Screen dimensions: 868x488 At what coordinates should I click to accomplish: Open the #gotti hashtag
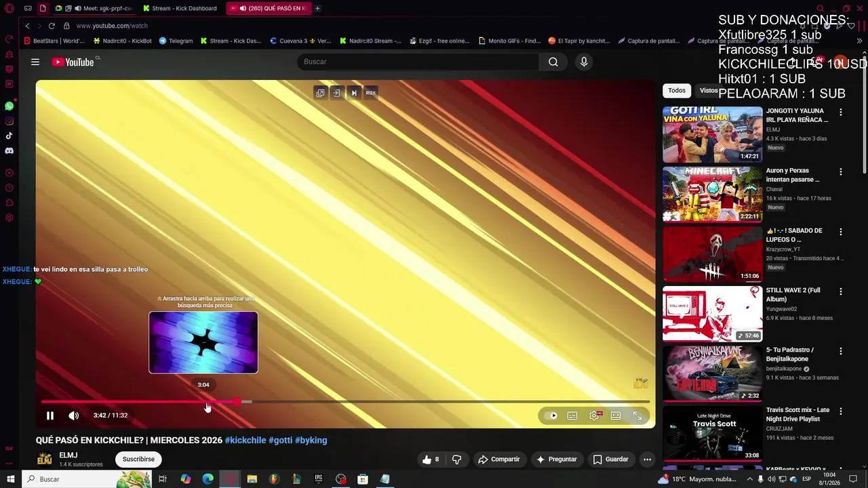(280, 440)
